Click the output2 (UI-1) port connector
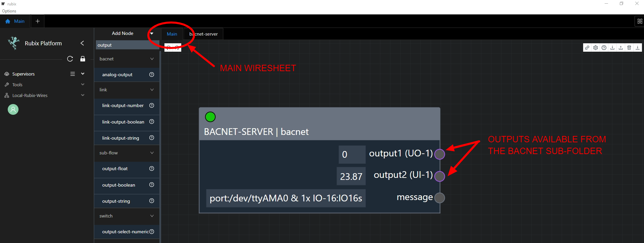644x243 pixels. tap(440, 176)
